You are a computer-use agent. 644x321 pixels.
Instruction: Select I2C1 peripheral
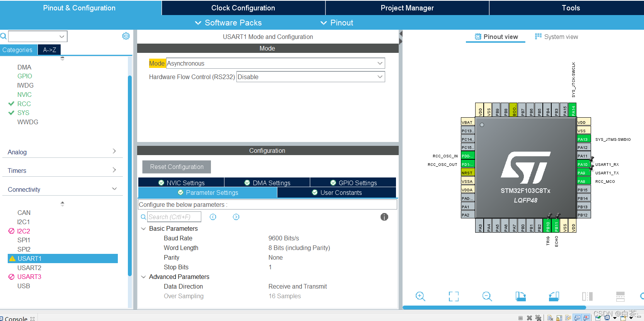pyautogui.click(x=23, y=222)
